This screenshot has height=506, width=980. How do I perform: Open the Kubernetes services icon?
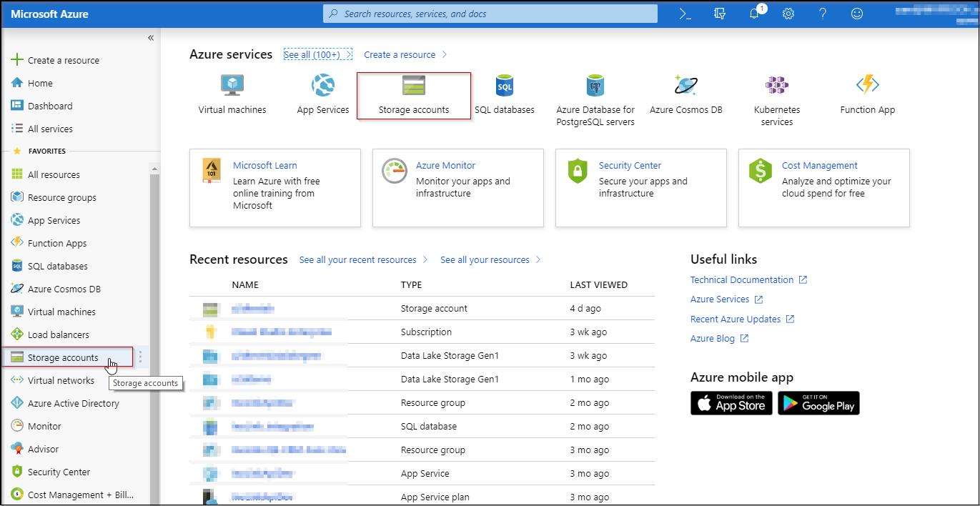pos(776,86)
